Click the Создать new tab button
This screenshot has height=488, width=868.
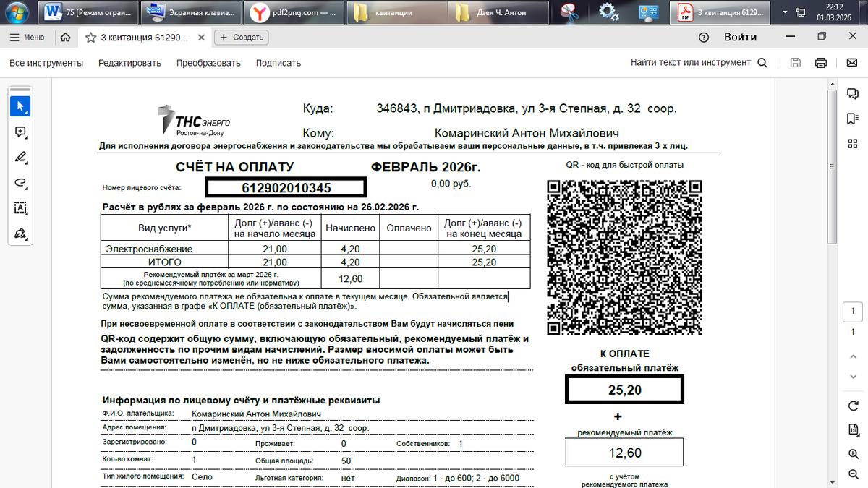pyautogui.click(x=242, y=37)
